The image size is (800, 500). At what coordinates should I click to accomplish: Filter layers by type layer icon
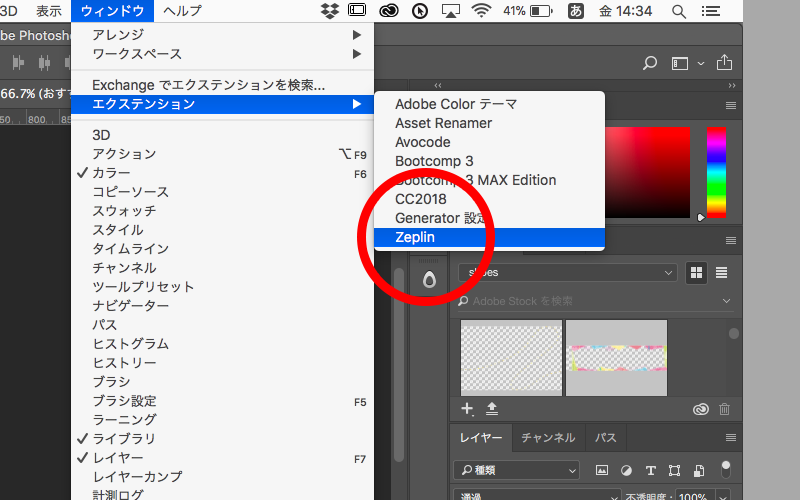tap(651, 470)
